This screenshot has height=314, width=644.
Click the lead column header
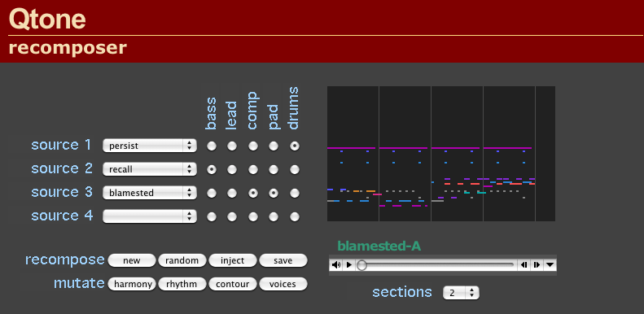tap(231, 116)
